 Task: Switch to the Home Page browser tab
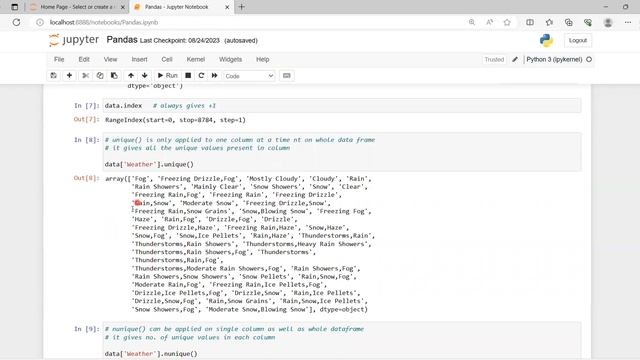77,7
